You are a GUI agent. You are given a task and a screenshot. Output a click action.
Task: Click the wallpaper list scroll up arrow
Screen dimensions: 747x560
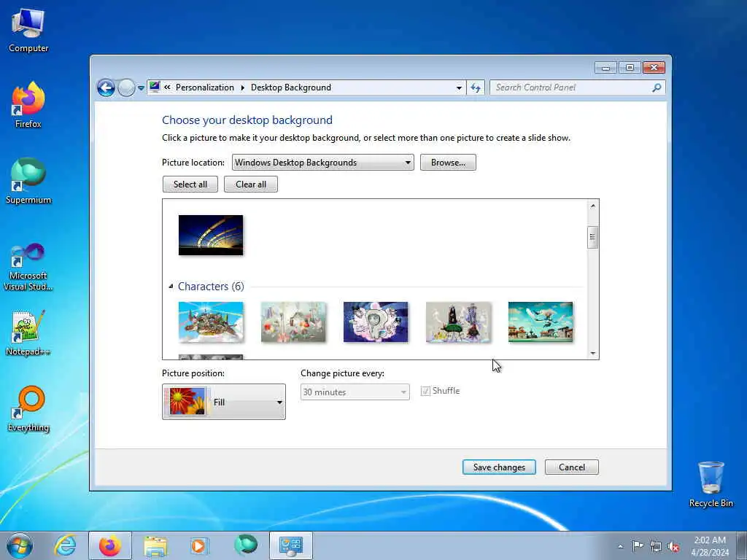(592, 206)
